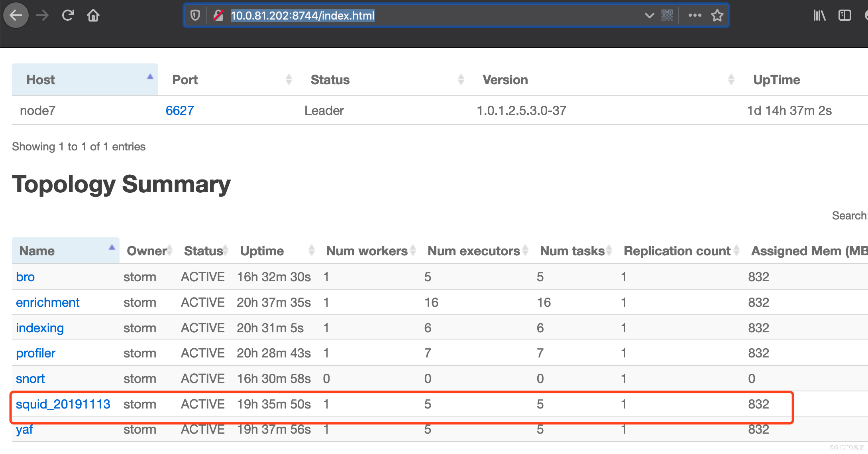Open the enrichment topology link
Screen dimensions: 868x454
pos(48,302)
